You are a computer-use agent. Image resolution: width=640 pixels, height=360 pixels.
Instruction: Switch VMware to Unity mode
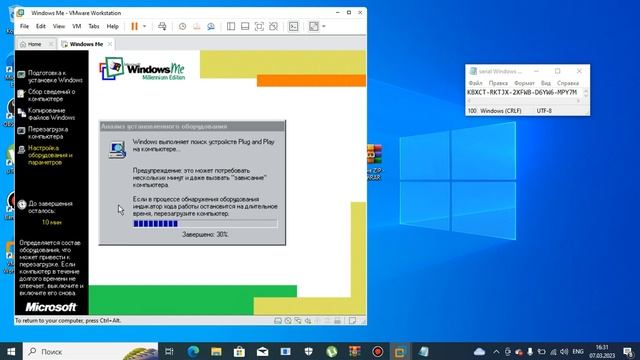[x=273, y=27]
